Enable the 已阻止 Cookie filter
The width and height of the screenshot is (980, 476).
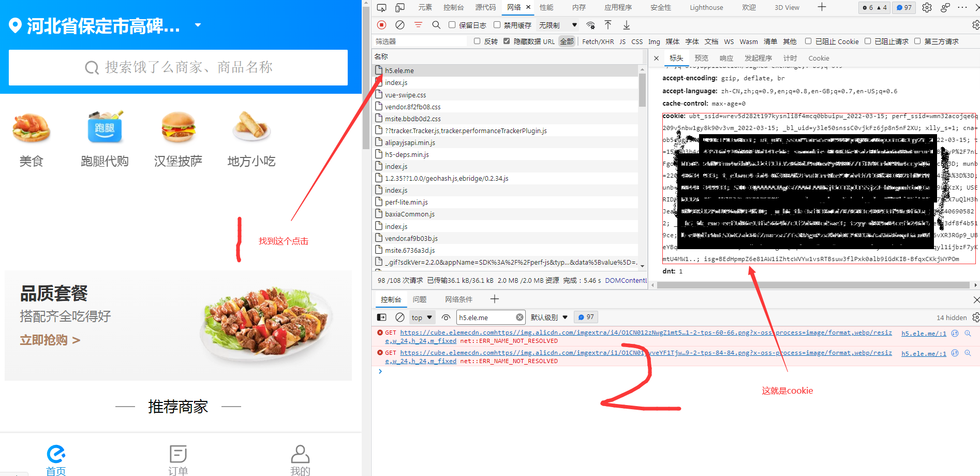808,41
